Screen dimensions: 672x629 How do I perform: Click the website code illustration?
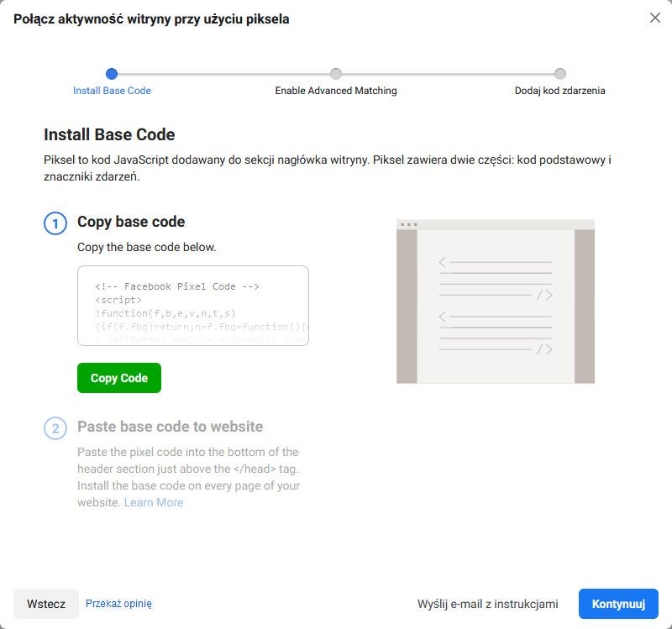pyautogui.click(x=496, y=301)
